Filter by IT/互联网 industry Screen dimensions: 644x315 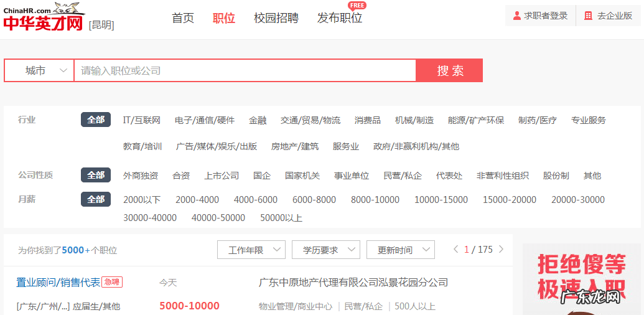coord(142,120)
